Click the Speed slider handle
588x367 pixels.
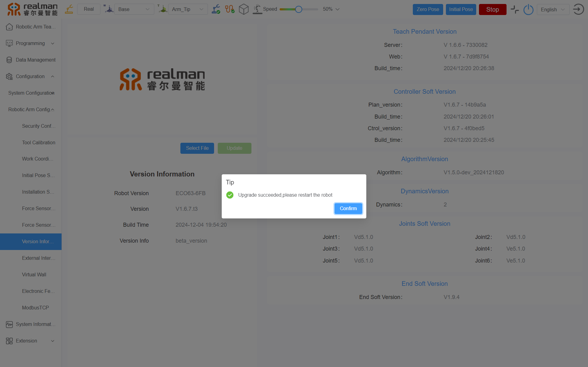[x=299, y=9]
